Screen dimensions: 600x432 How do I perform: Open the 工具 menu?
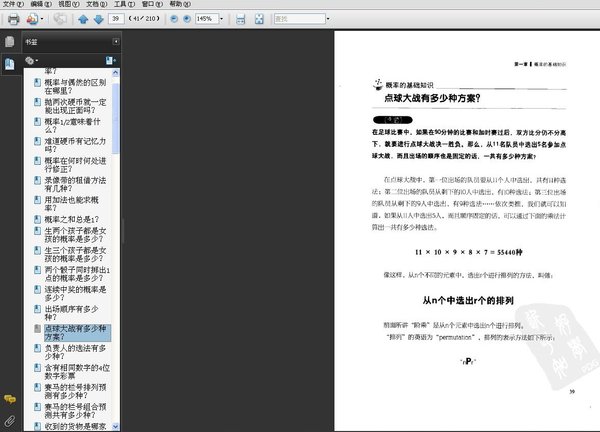point(124,4)
